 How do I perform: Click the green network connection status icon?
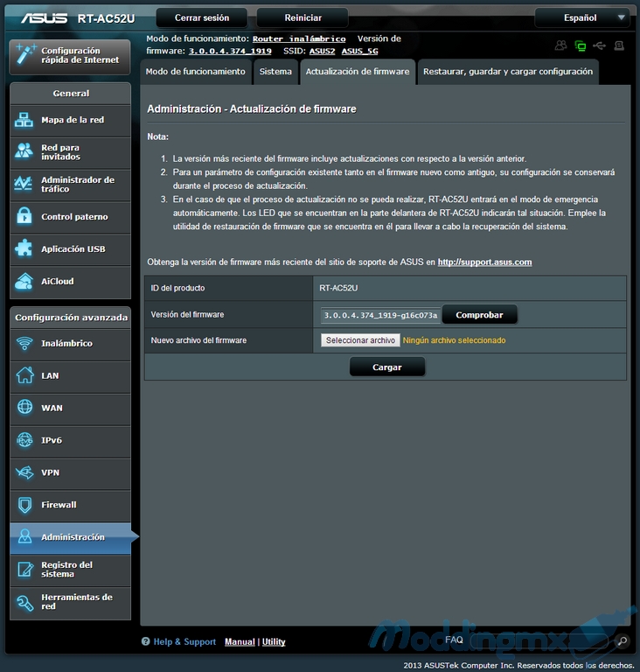581,45
